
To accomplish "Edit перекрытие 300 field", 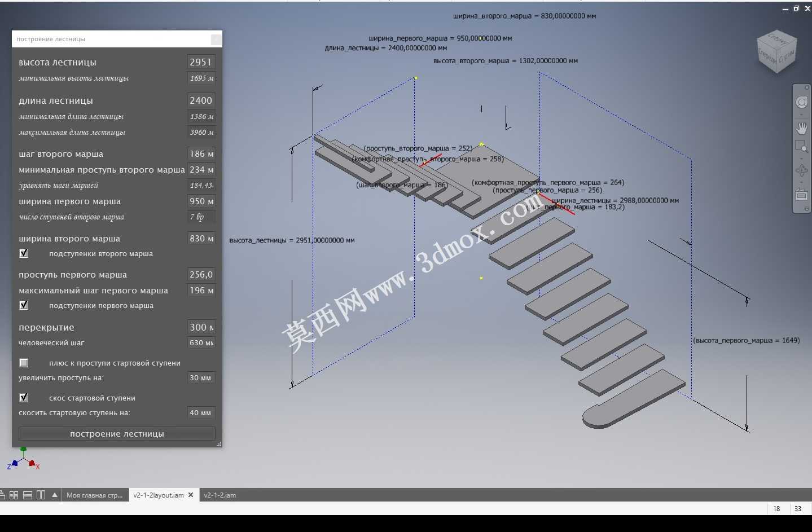I will pos(201,327).
